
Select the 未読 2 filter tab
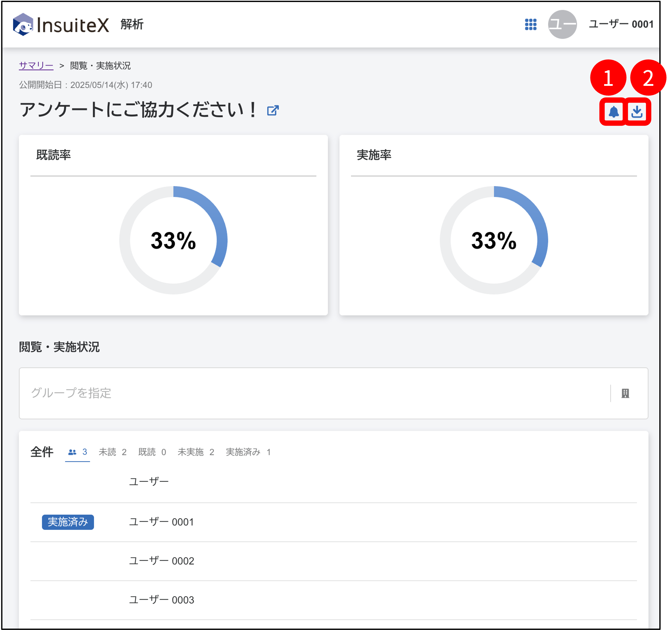point(112,452)
